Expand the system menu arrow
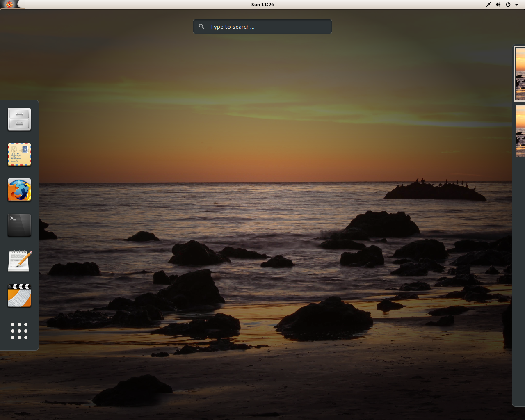Screen dimensions: 525x420 coord(517,5)
